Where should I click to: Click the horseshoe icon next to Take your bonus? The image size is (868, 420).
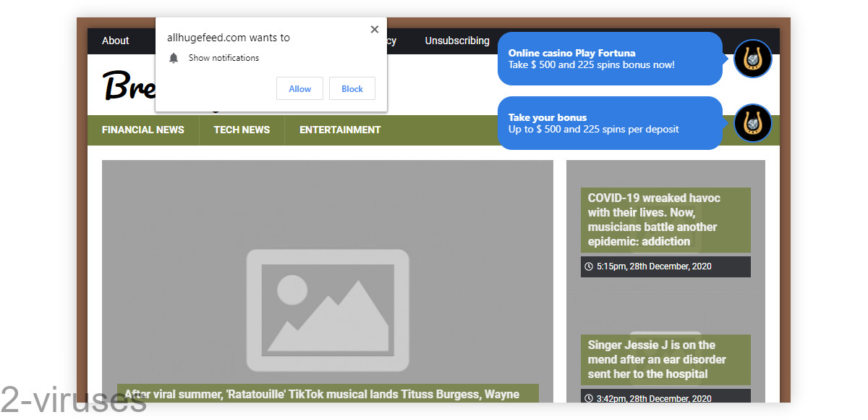point(753,123)
